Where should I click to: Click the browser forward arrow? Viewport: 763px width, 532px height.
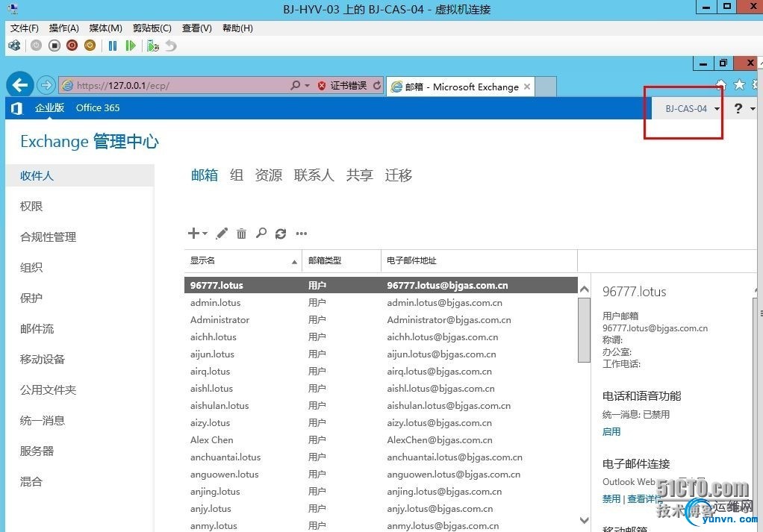(46, 86)
